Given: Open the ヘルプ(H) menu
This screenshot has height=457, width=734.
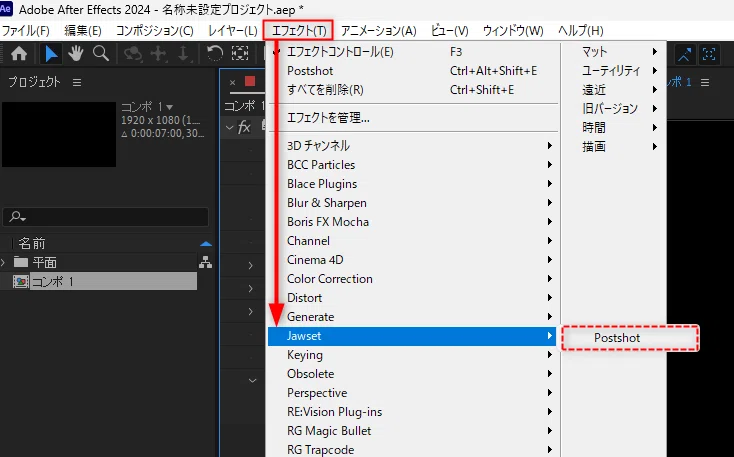Looking at the screenshot, I should click(x=580, y=31).
